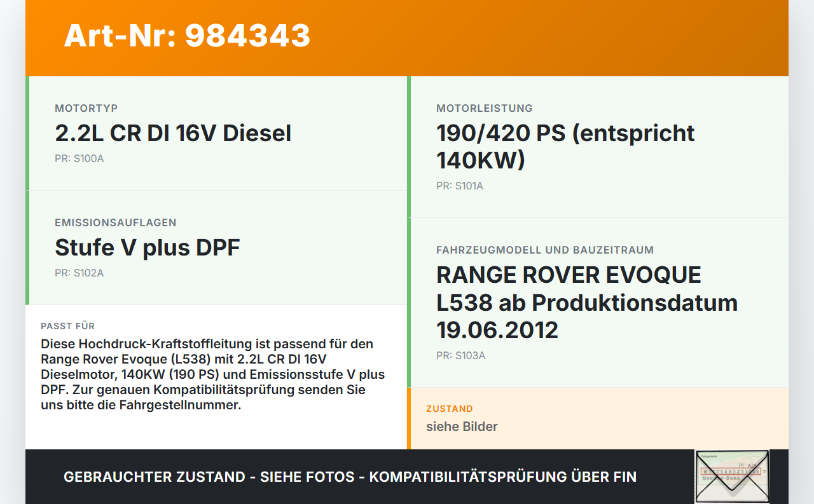
Task: Click the 'MOTORLEISTUNG' label
Action: click(485, 108)
